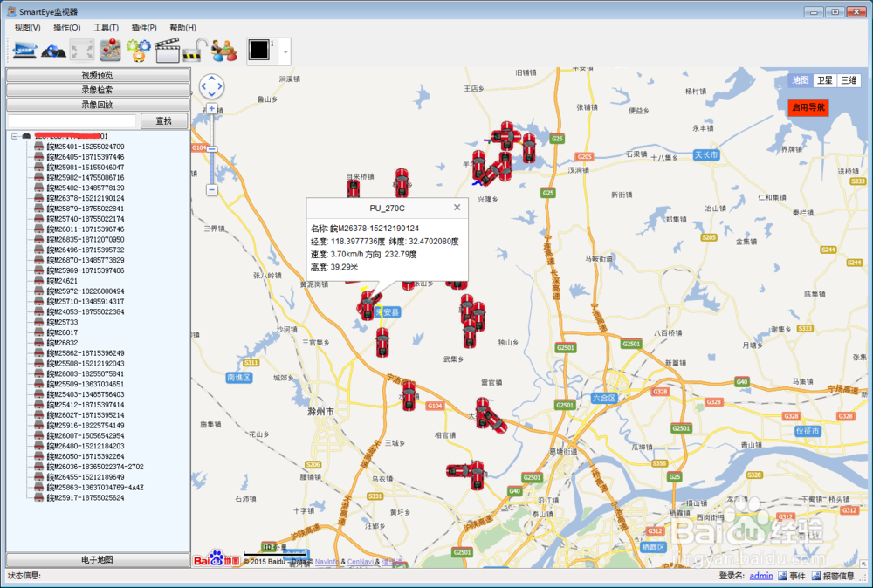Screen dimensions: 873x588
Task: Switch map to 地图 view
Action: [x=800, y=80]
